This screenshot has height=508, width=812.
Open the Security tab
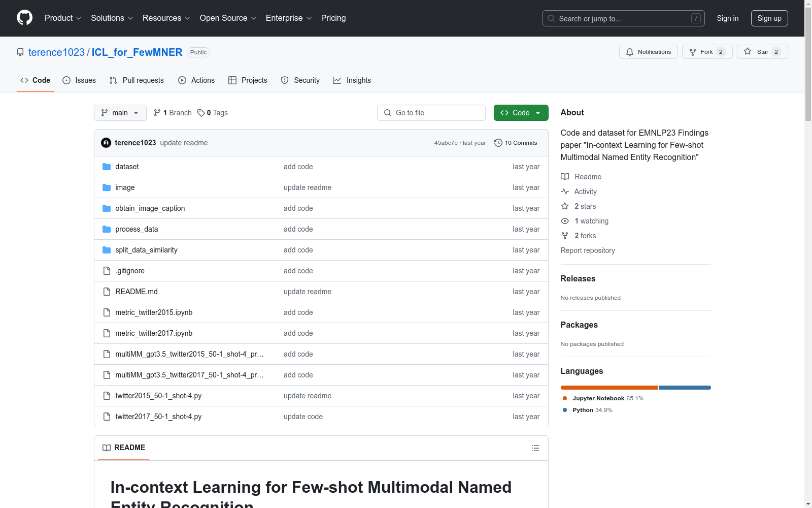click(x=300, y=80)
